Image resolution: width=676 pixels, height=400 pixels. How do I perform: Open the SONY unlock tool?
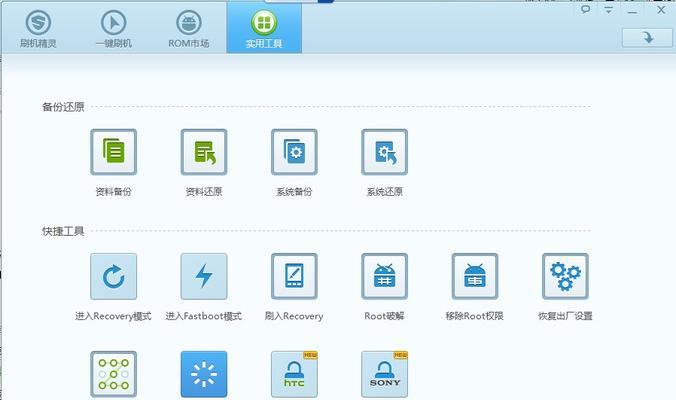pyautogui.click(x=385, y=374)
